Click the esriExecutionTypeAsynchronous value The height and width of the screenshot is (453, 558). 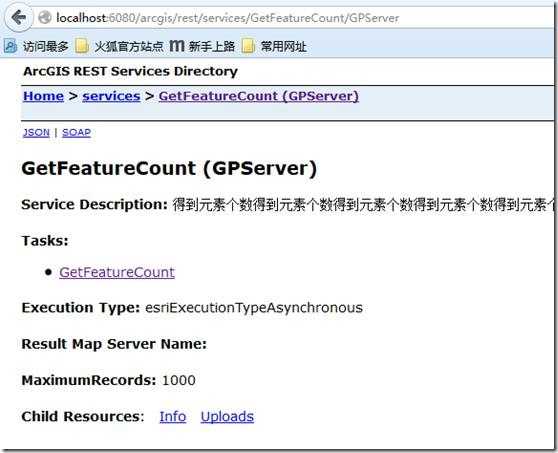254,307
